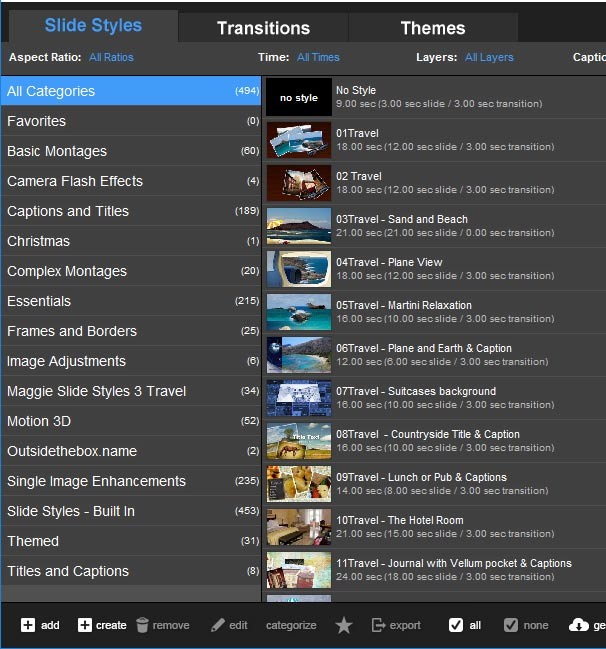Choose the 05Travel - Martini Relaxation style
The image size is (606, 649).
(x=403, y=306)
